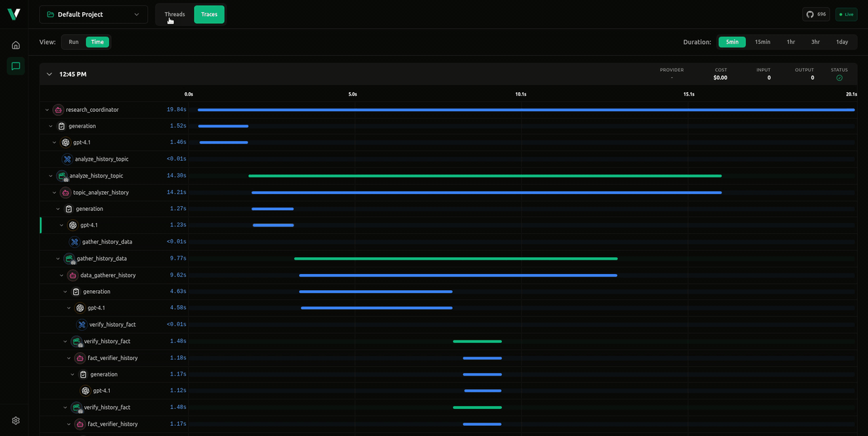The image size is (868, 436).
Task: Click the threads chat bubble sidebar icon
Action: tap(15, 66)
